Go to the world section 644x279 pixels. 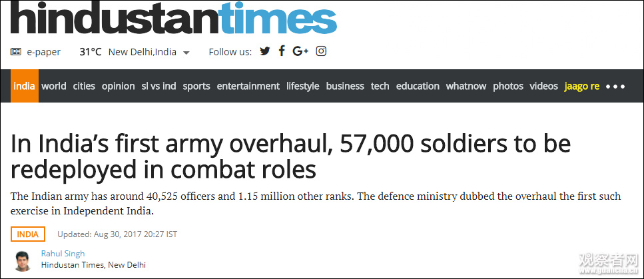(x=54, y=86)
